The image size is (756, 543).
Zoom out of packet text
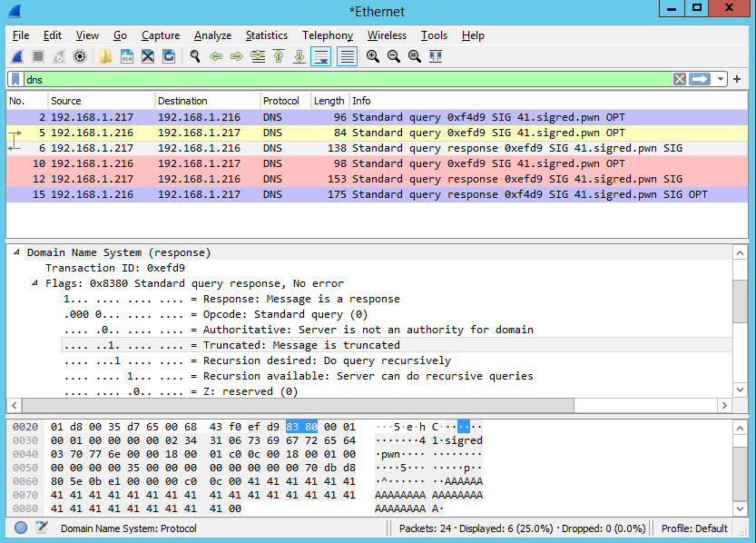coord(394,56)
